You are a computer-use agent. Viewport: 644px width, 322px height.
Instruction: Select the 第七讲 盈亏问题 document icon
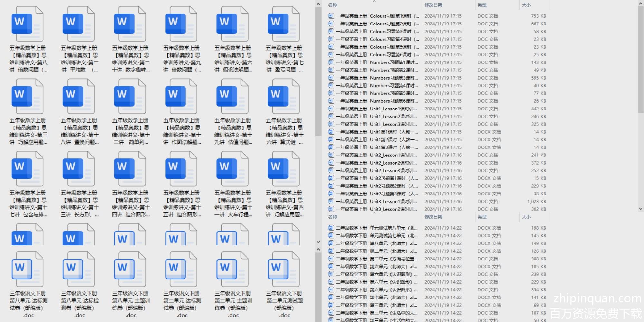coord(284,24)
